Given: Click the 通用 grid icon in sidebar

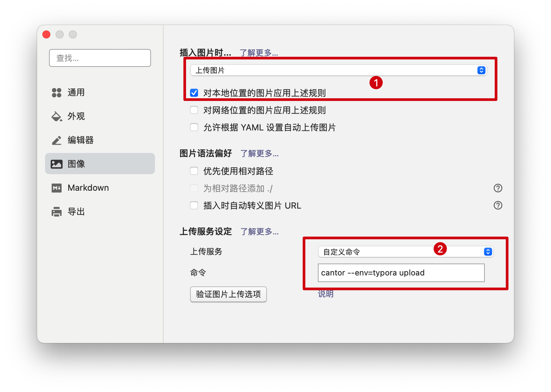Looking at the screenshot, I should coord(57,93).
